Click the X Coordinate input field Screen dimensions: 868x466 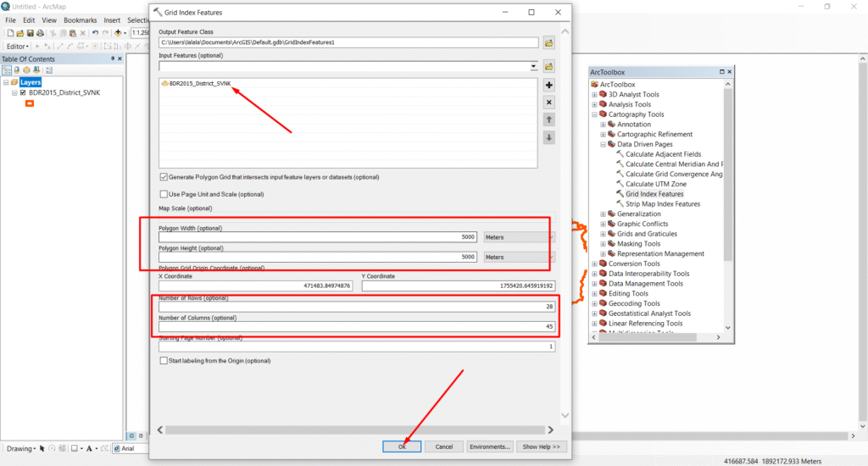coord(255,286)
